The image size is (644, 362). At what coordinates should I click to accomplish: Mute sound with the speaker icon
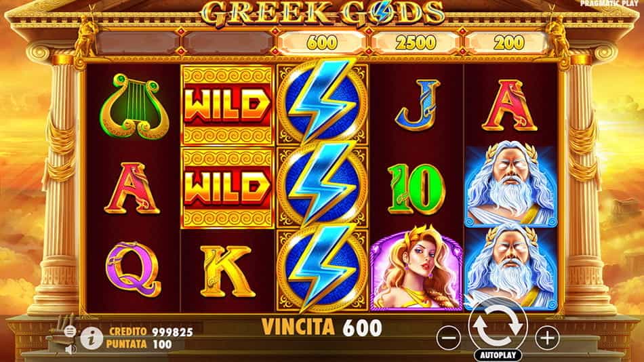point(71,349)
